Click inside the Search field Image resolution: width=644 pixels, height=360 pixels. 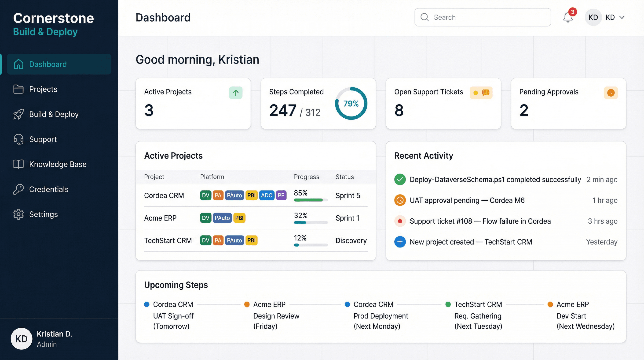tap(483, 17)
